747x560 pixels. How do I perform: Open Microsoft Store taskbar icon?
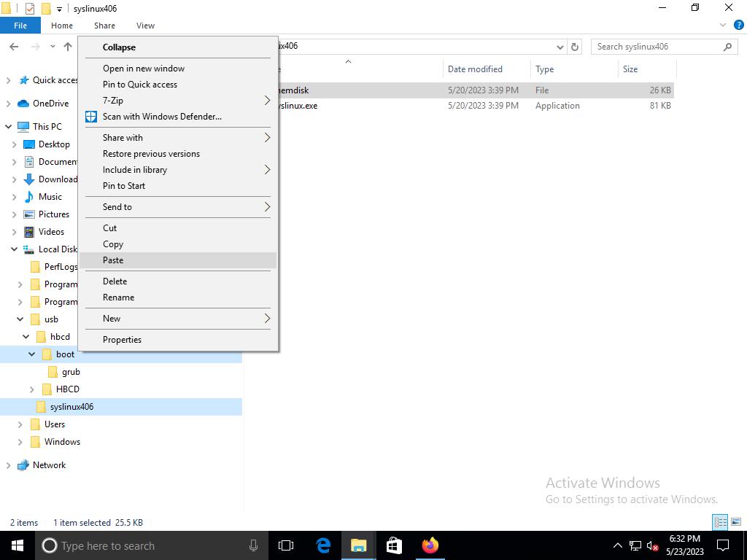click(x=394, y=545)
